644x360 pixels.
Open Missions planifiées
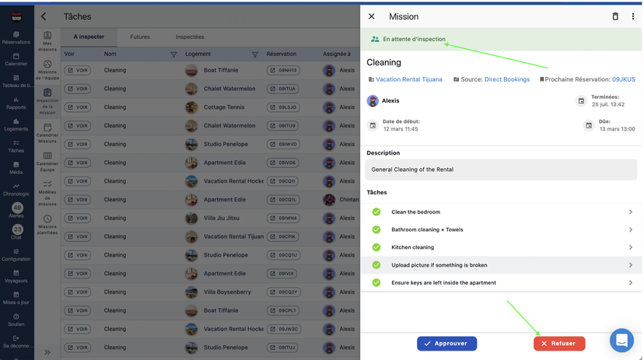click(x=47, y=225)
